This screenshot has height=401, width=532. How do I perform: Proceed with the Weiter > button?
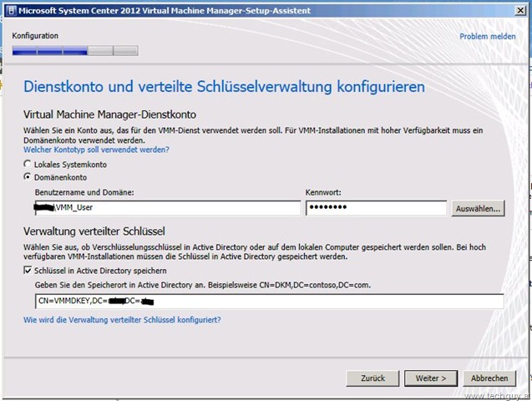pos(431,378)
